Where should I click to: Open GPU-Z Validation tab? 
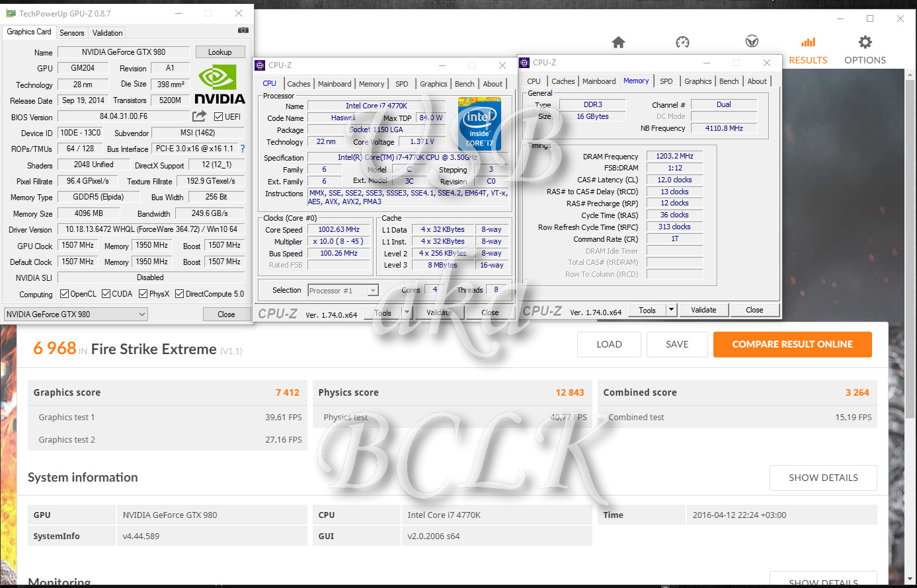107,32
